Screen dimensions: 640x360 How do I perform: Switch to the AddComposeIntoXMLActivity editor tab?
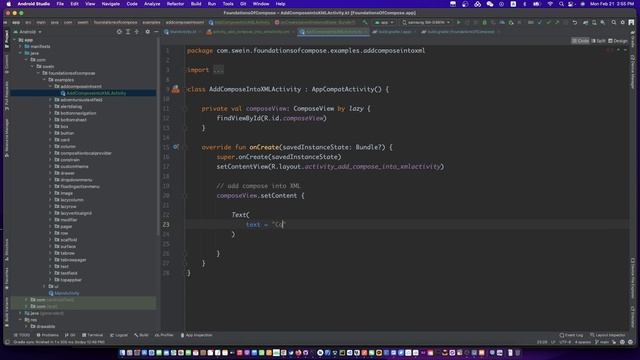pos(333,31)
